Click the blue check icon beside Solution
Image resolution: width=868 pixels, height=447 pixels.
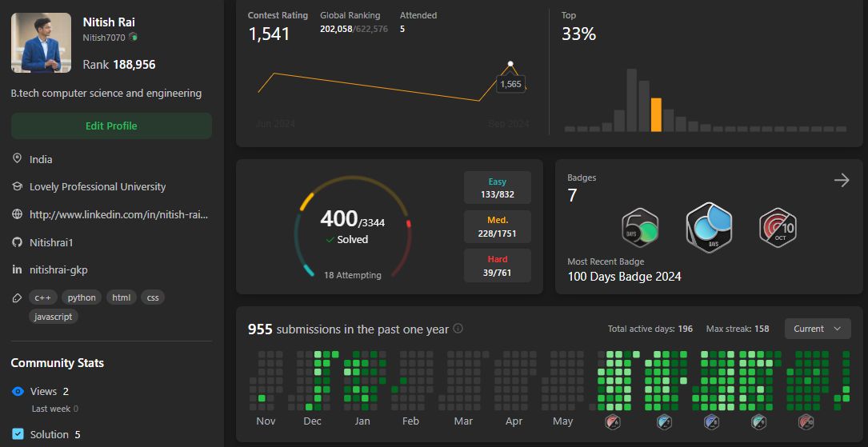click(x=18, y=433)
